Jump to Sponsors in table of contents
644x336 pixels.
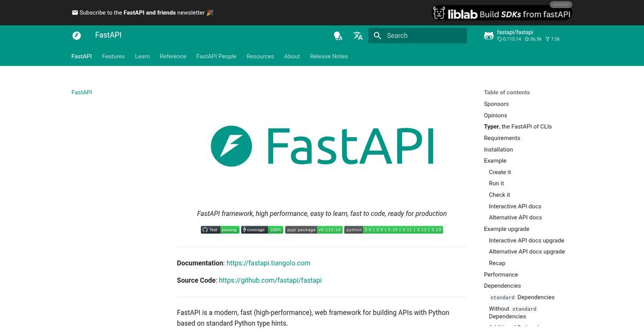point(496,104)
